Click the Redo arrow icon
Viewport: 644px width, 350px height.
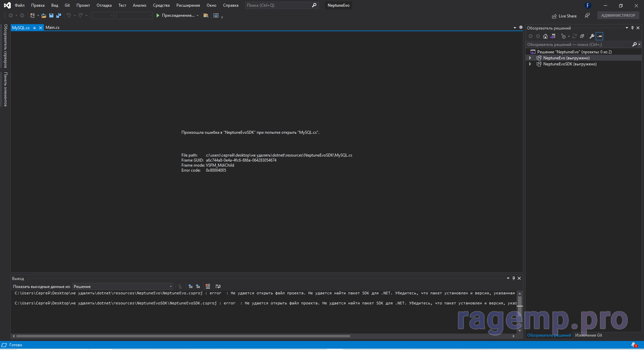coord(80,15)
